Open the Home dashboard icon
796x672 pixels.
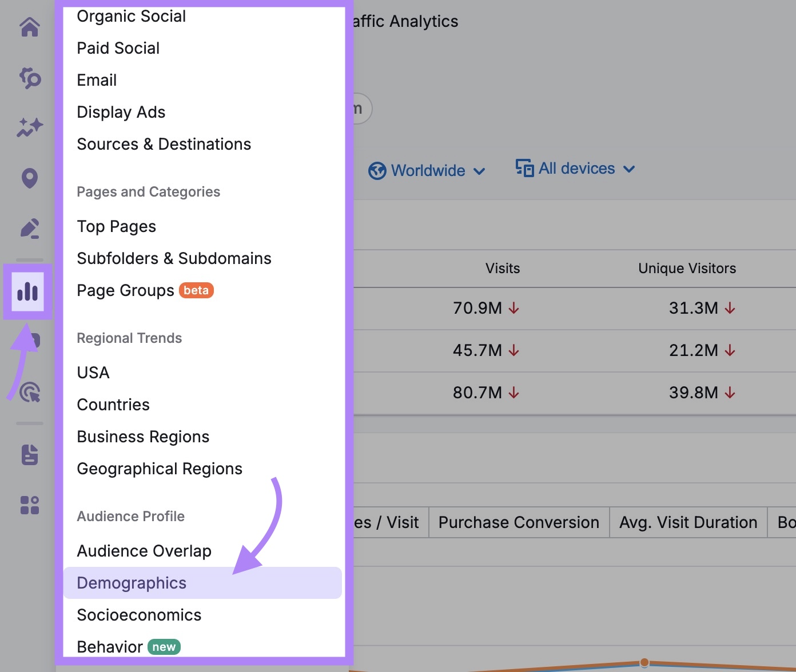[29, 26]
